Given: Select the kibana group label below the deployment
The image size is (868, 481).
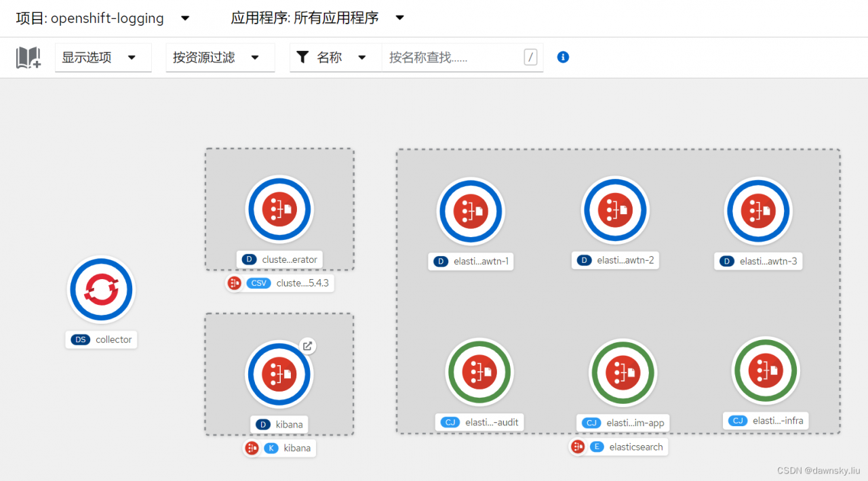Looking at the screenshot, I should click(x=279, y=448).
